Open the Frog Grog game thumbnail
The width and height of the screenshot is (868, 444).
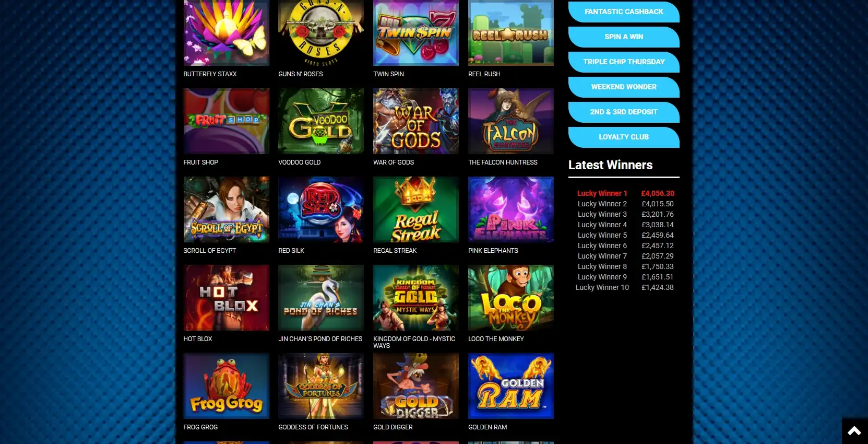click(x=226, y=386)
